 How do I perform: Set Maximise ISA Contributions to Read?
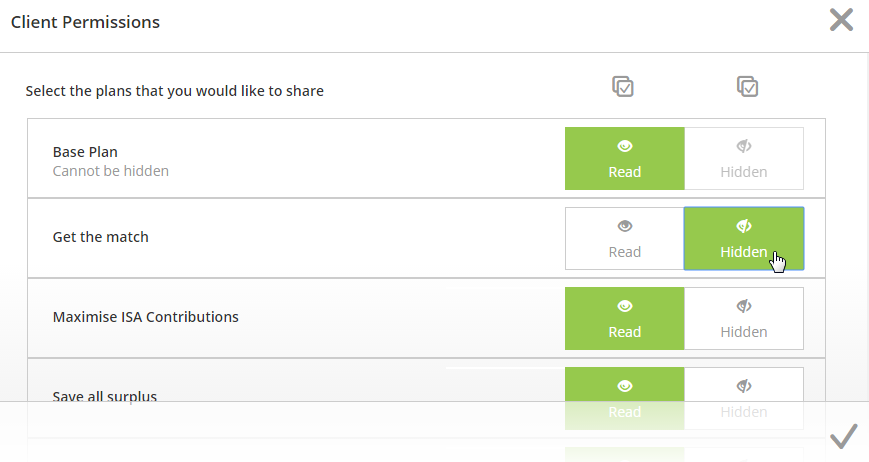pyautogui.click(x=625, y=319)
